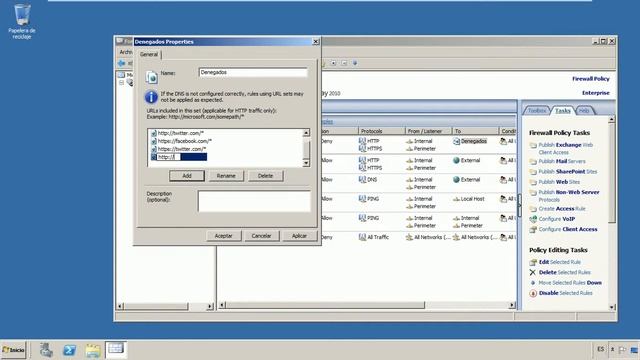The height and width of the screenshot is (360, 640).
Task: Click the To column header
Action: coord(475,131)
